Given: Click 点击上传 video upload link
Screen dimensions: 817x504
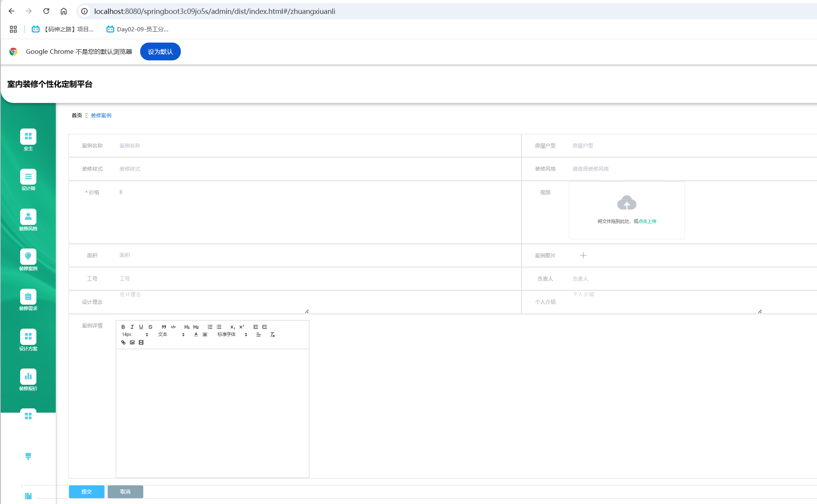Looking at the screenshot, I should pos(647,221).
